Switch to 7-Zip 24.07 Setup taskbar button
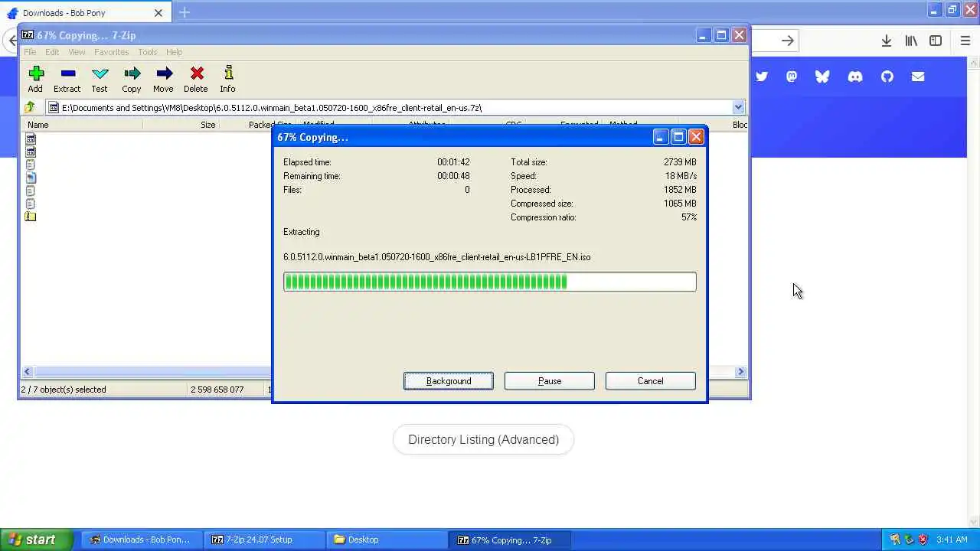 tap(264, 540)
